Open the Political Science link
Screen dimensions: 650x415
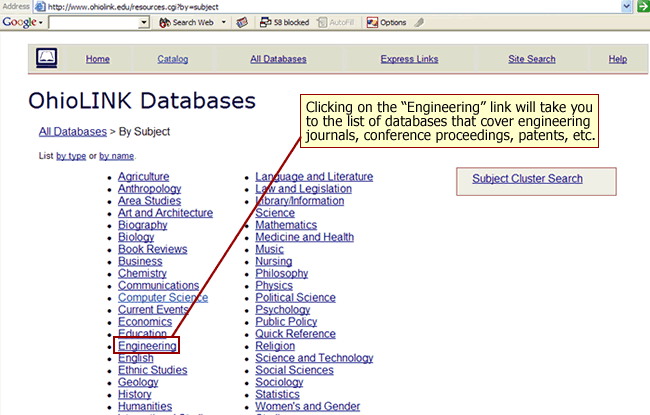tap(296, 297)
